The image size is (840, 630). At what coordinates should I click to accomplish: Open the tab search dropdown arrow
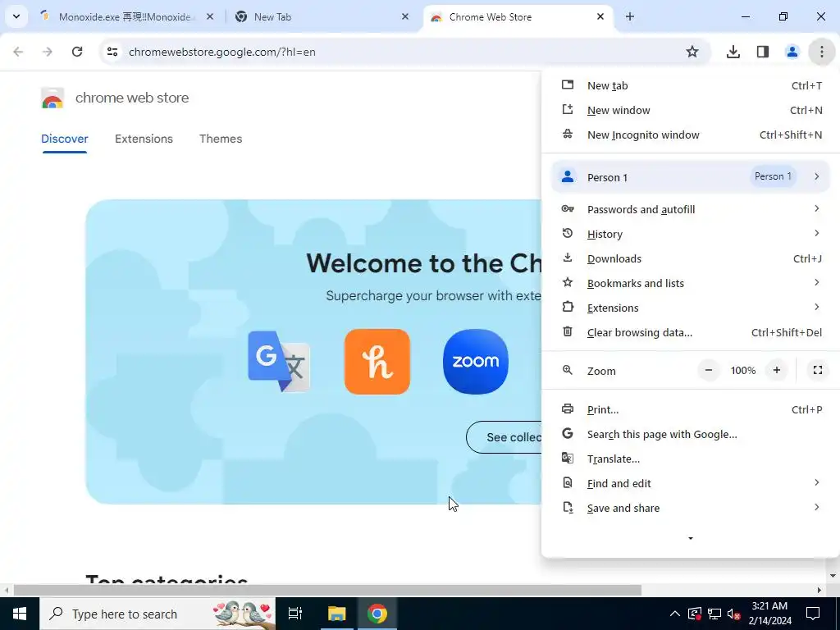click(x=16, y=16)
